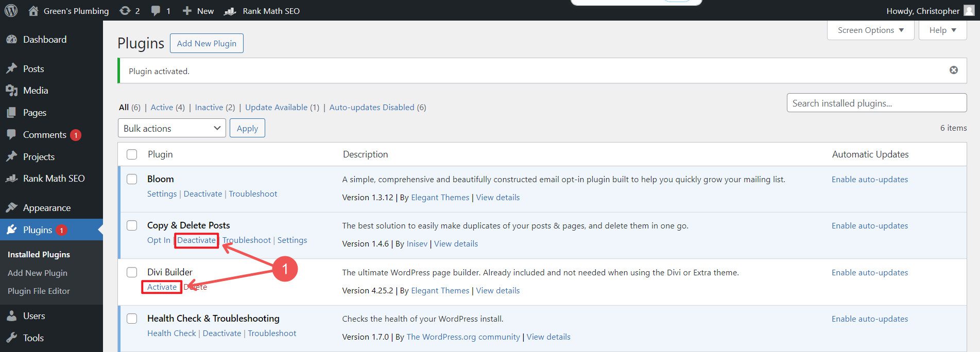The height and width of the screenshot is (352, 980).
Task: Click the Posts pushpin icon in sidebar
Action: [x=11, y=68]
